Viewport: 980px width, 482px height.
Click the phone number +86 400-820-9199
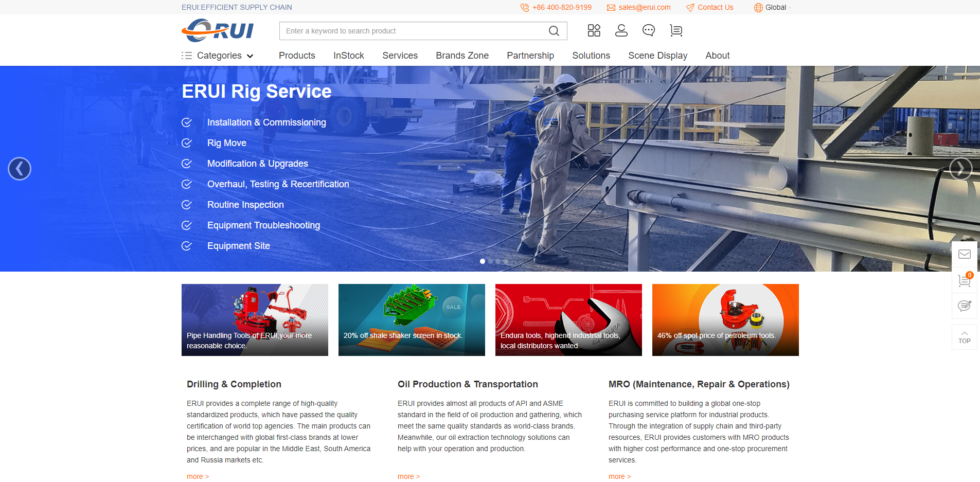point(562,7)
